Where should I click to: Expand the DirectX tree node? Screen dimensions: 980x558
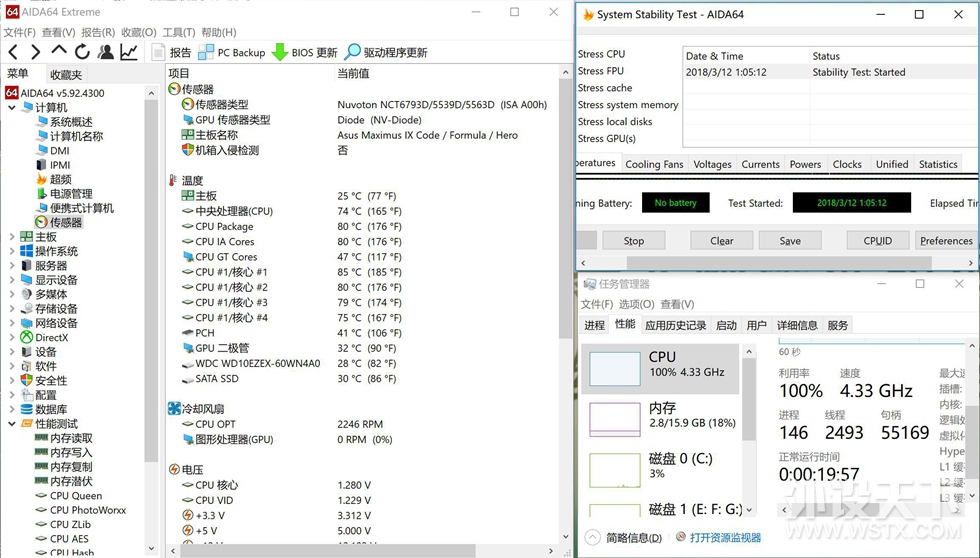[12, 337]
